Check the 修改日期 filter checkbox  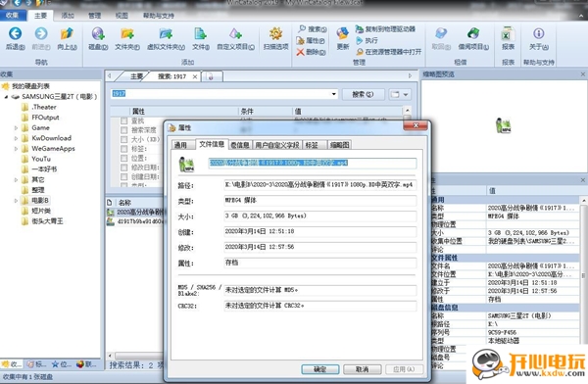point(123,168)
